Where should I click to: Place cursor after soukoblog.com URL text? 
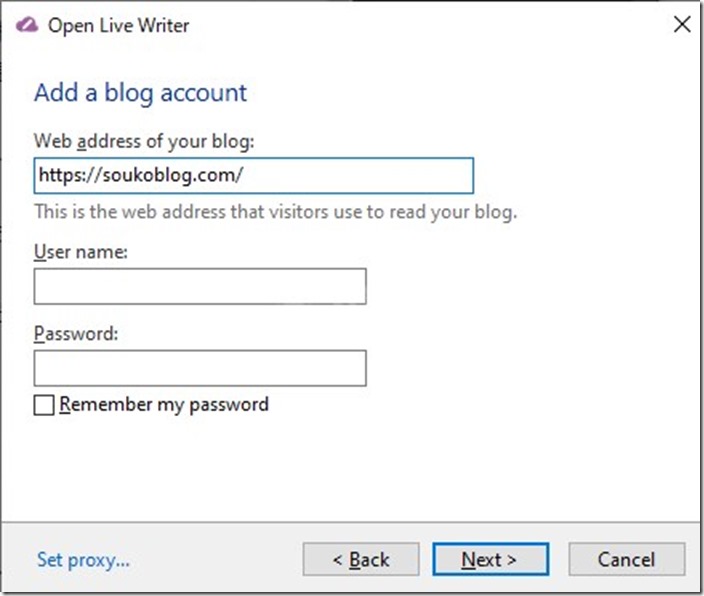coord(245,176)
